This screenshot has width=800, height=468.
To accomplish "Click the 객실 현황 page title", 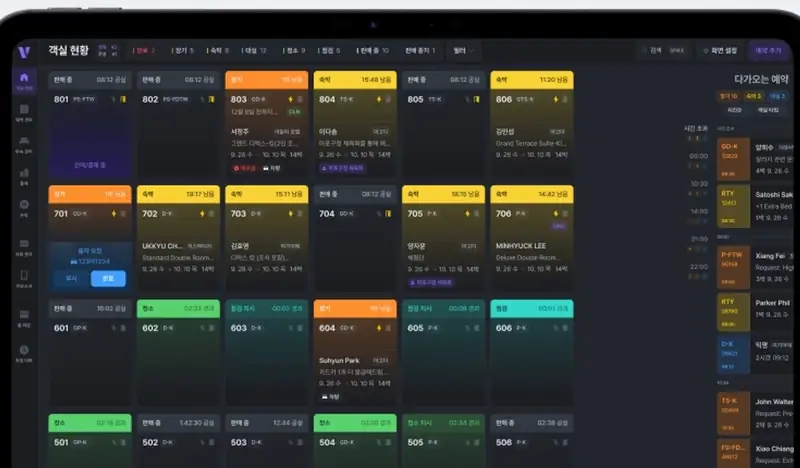I will tap(68, 51).
